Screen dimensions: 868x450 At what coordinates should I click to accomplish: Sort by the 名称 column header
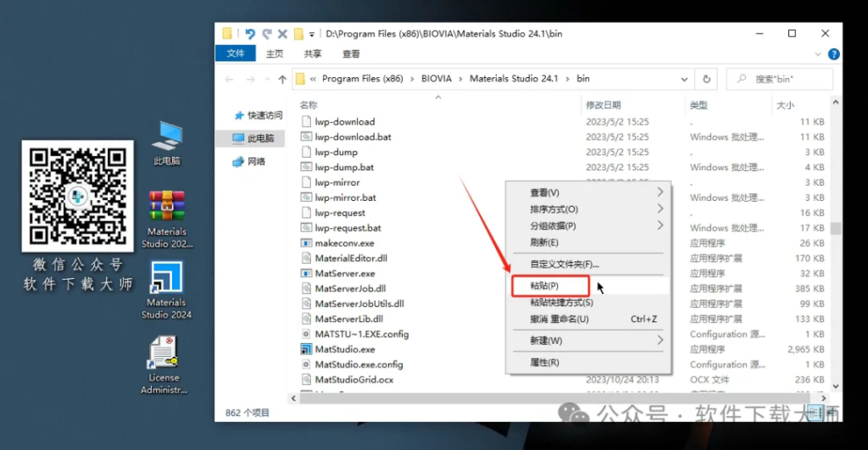pyautogui.click(x=309, y=105)
